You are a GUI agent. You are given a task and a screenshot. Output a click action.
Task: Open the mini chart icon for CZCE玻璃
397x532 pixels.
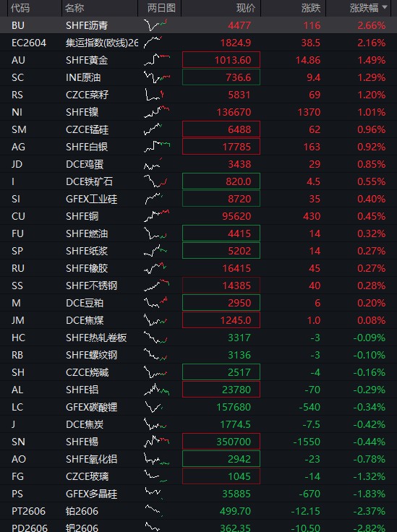click(x=155, y=476)
